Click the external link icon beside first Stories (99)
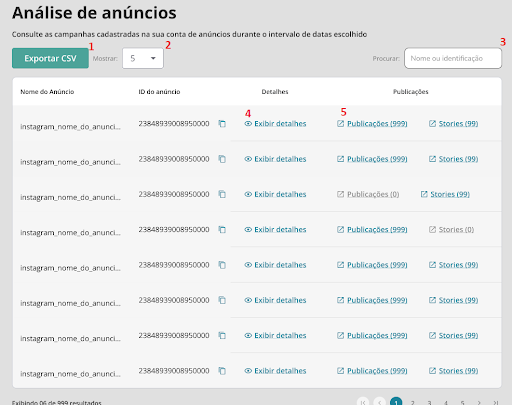 pyautogui.click(x=432, y=124)
